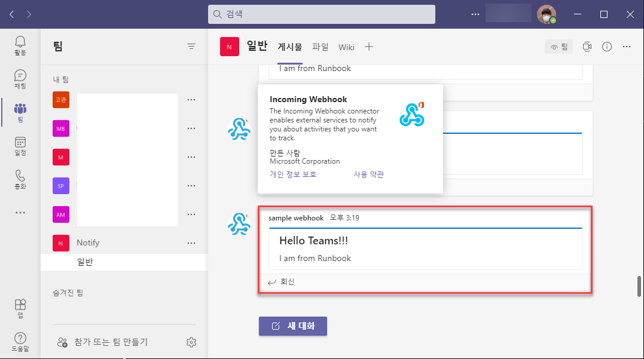644x359 pixels.
Task: Open more options for the M team
Action: 191,157
